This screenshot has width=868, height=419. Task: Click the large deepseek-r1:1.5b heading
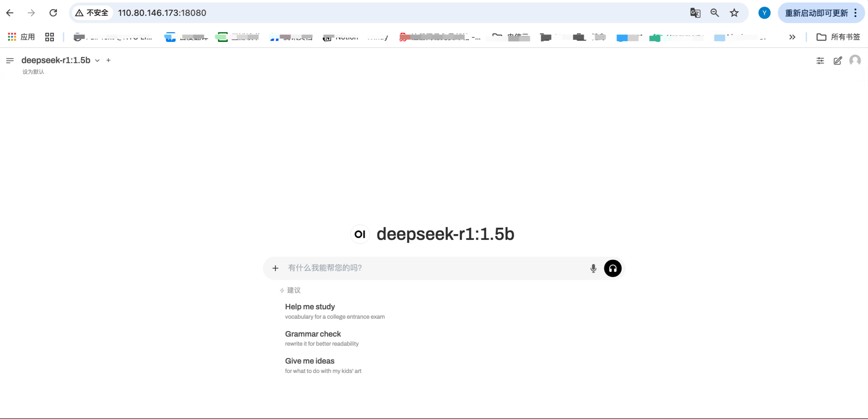pos(445,234)
